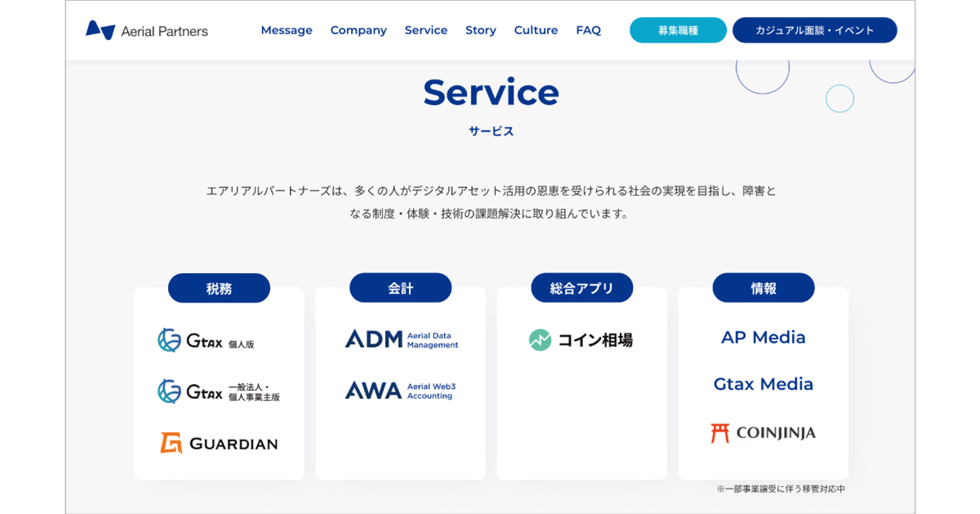
Task: Open the COINJINJA logo
Action: click(763, 433)
